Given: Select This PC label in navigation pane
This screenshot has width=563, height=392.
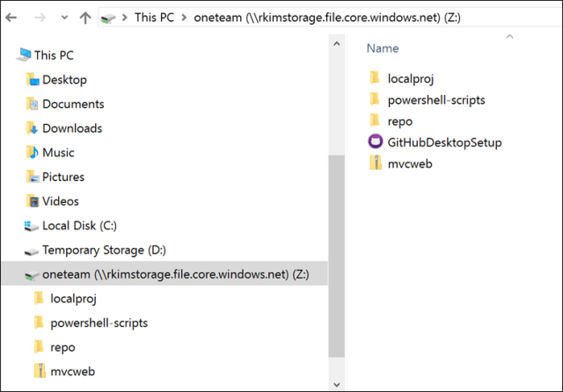Looking at the screenshot, I should click(54, 55).
